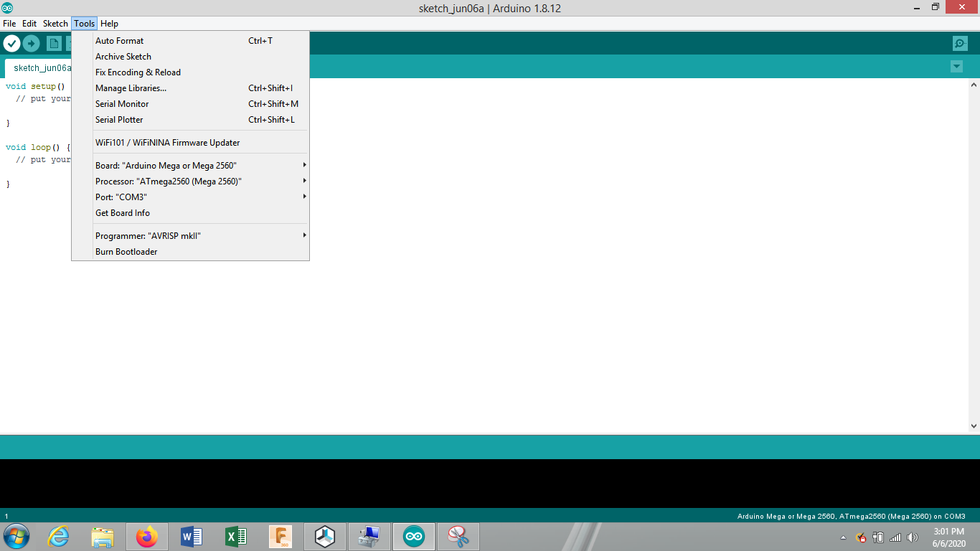The width and height of the screenshot is (980, 551).
Task: Open the File menu
Action: pyautogui.click(x=9, y=24)
